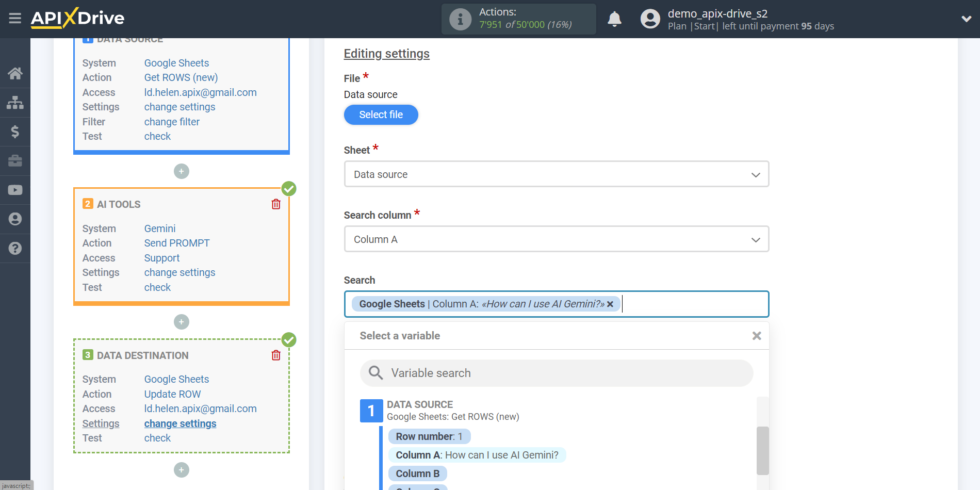Add a step after Data Source
Screen dimensions: 980x490
tap(182, 171)
